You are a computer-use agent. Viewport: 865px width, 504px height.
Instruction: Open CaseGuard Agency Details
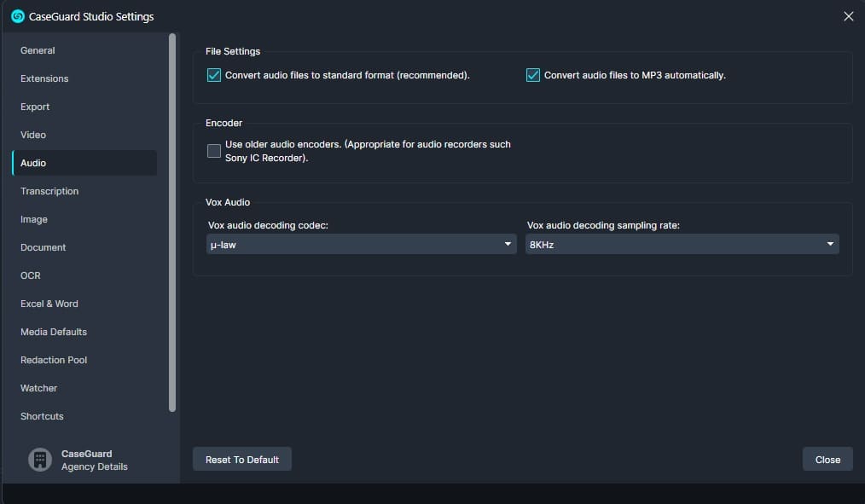coord(94,461)
